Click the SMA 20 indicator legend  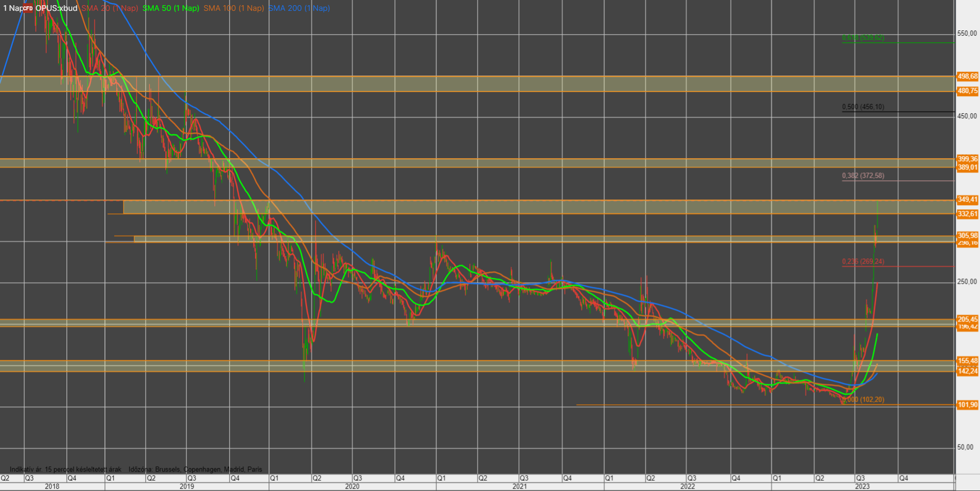point(110,8)
